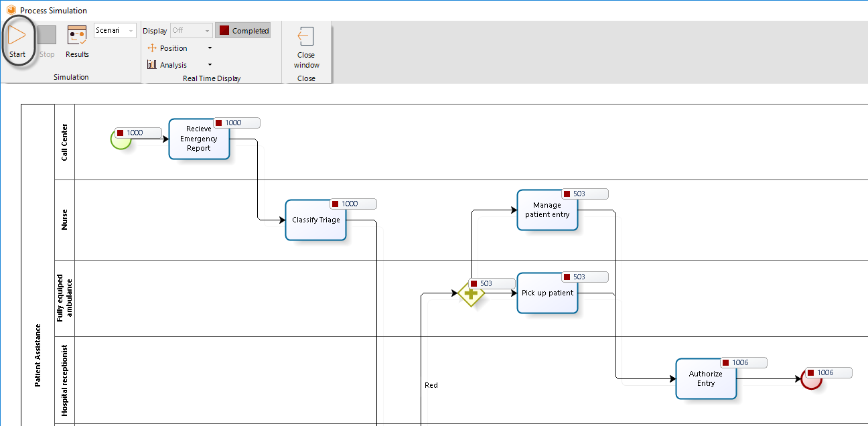The width and height of the screenshot is (868, 426).
Task: Click the Authorize Entry 1006 badge
Action: [743, 362]
